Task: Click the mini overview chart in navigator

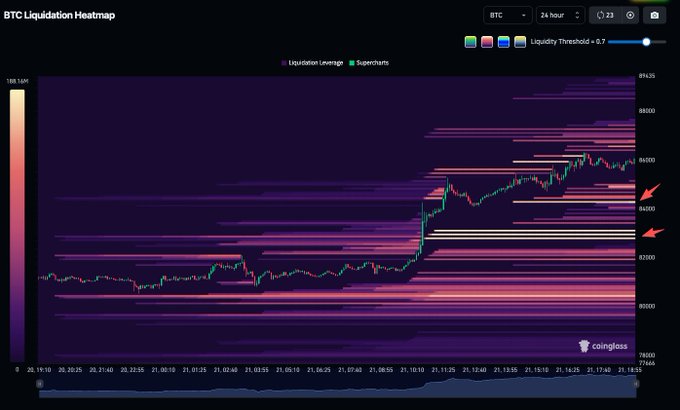Action: [337, 386]
